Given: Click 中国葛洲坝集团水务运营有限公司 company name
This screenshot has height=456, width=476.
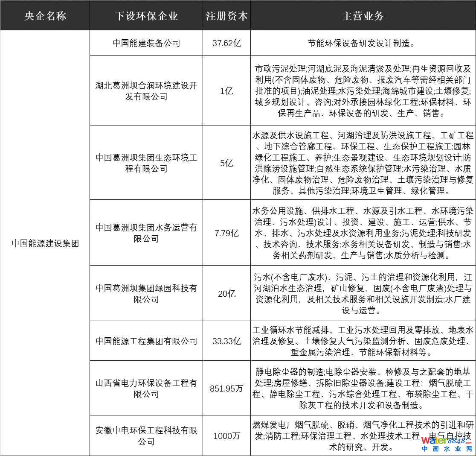Looking at the screenshot, I should (x=146, y=233).
